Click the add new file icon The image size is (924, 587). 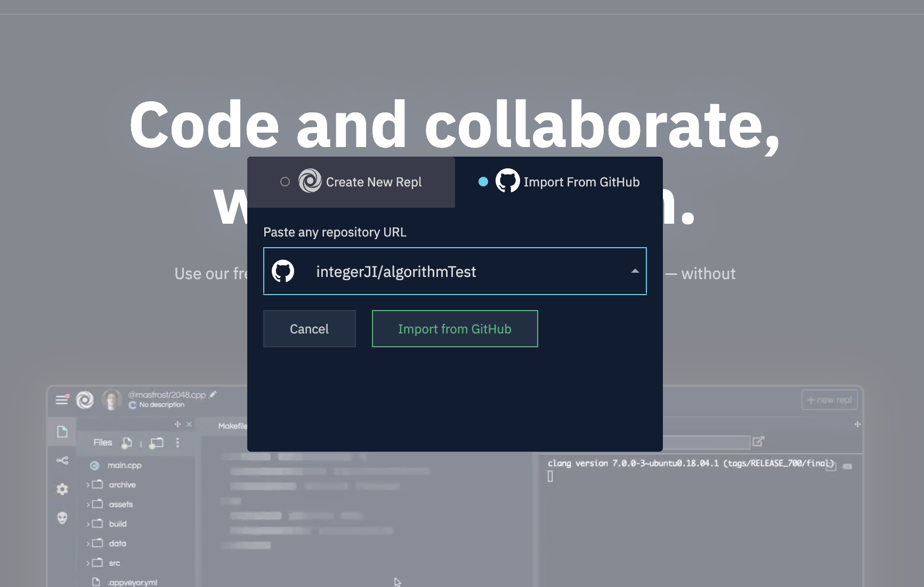(x=127, y=443)
